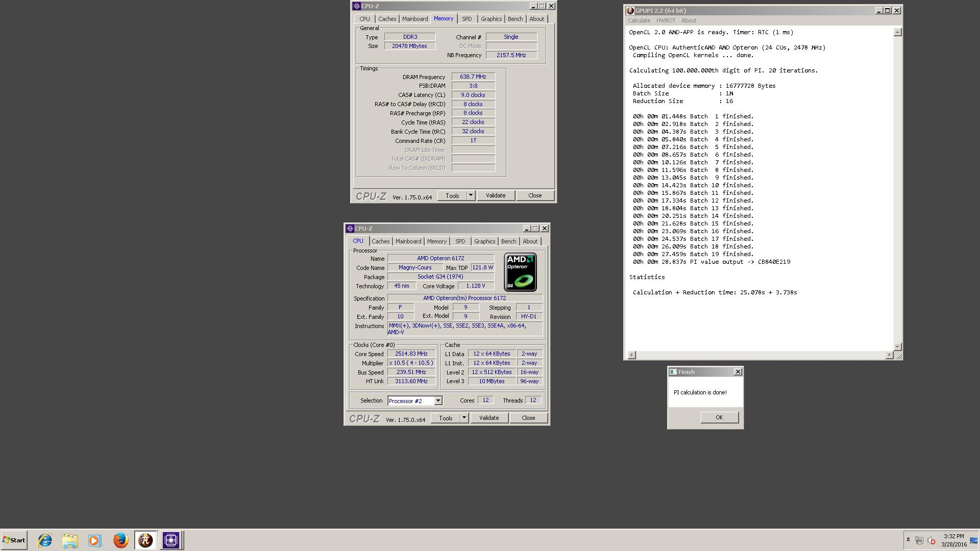Open the Calculate menu in GPUPI
This screenshot has width=980, height=551.
point(639,20)
